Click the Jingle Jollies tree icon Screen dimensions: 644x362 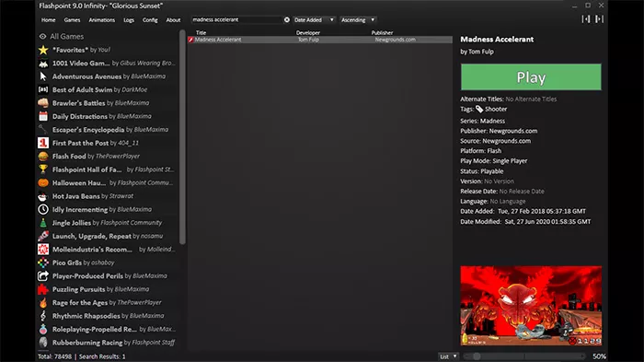pyautogui.click(x=43, y=223)
